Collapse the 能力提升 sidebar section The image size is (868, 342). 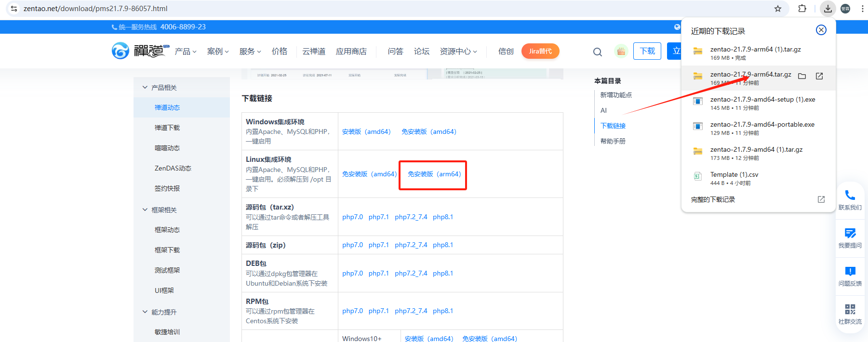(145, 312)
